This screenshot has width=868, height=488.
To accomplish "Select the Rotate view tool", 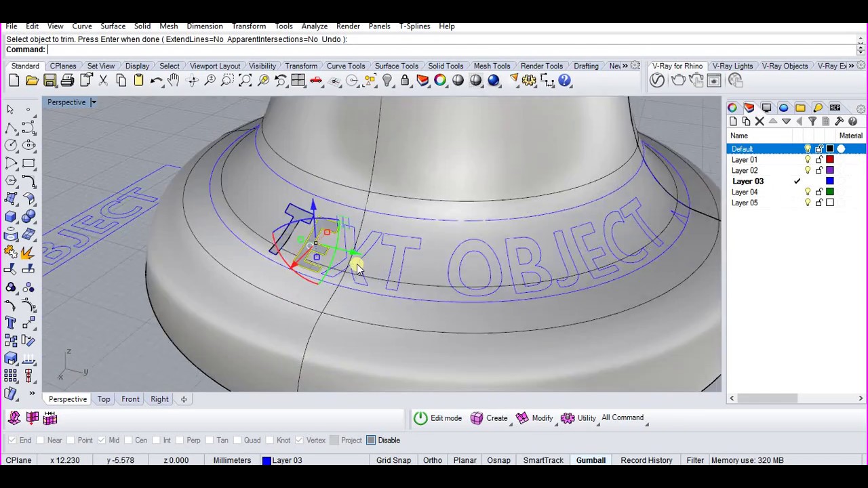I will tap(192, 81).
